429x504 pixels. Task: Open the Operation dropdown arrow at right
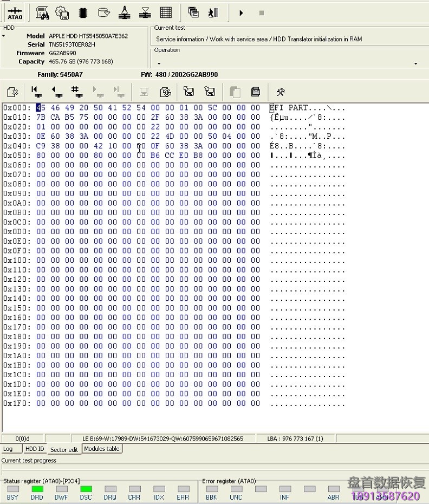(x=415, y=63)
